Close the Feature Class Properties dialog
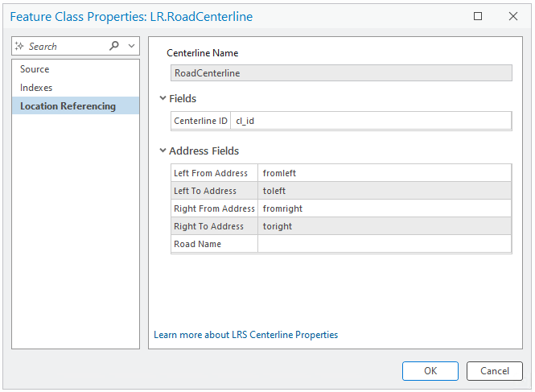 512,16
